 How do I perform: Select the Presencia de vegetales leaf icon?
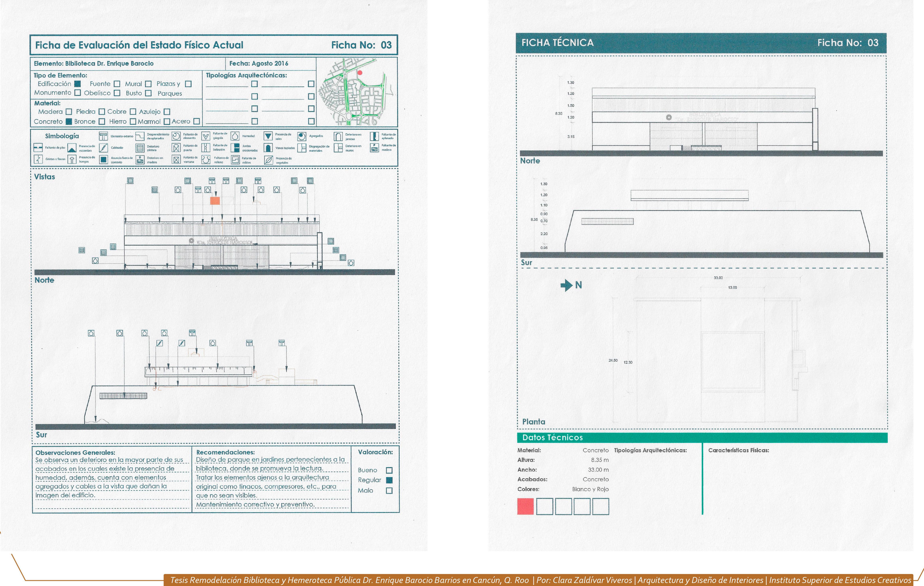pyautogui.click(x=268, y=160)
